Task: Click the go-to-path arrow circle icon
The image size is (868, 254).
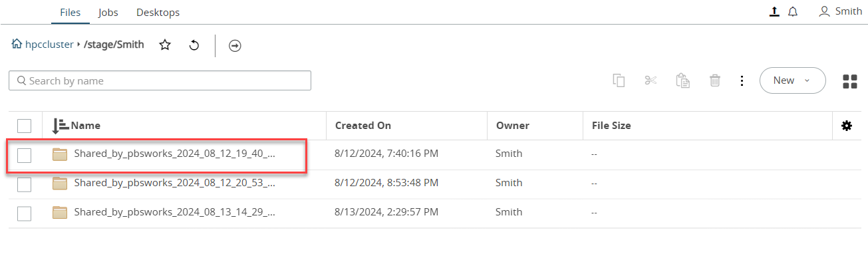Action: coord(235,46)
